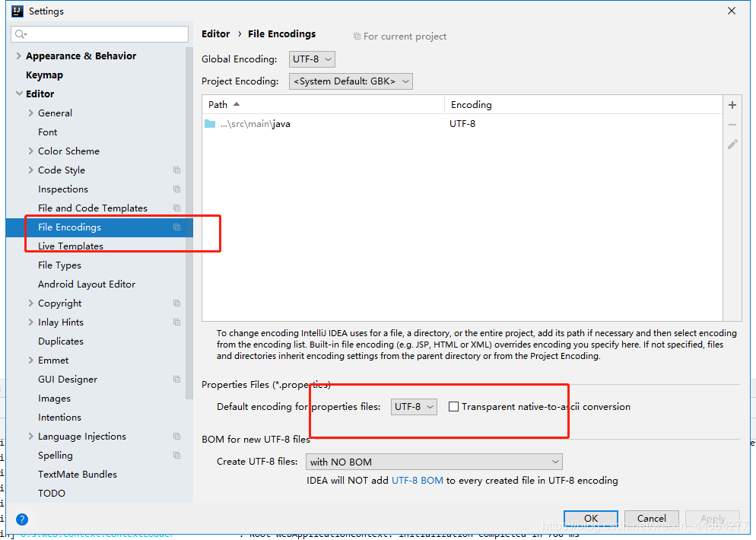The width and height of the screenshot is (756, 540).
Task: Open the UTF-8 BOM link
Action: tap(417, 481)
